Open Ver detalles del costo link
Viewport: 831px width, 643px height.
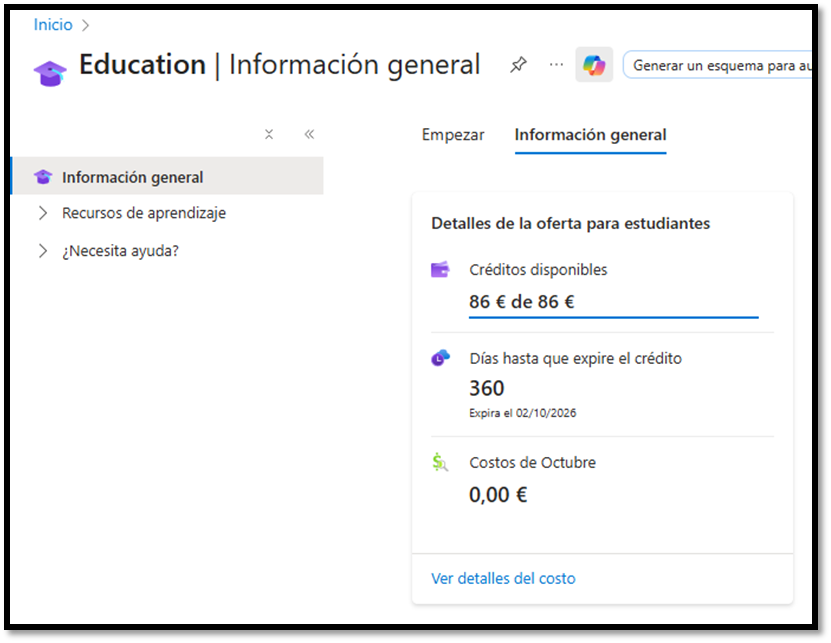(503, 578)
